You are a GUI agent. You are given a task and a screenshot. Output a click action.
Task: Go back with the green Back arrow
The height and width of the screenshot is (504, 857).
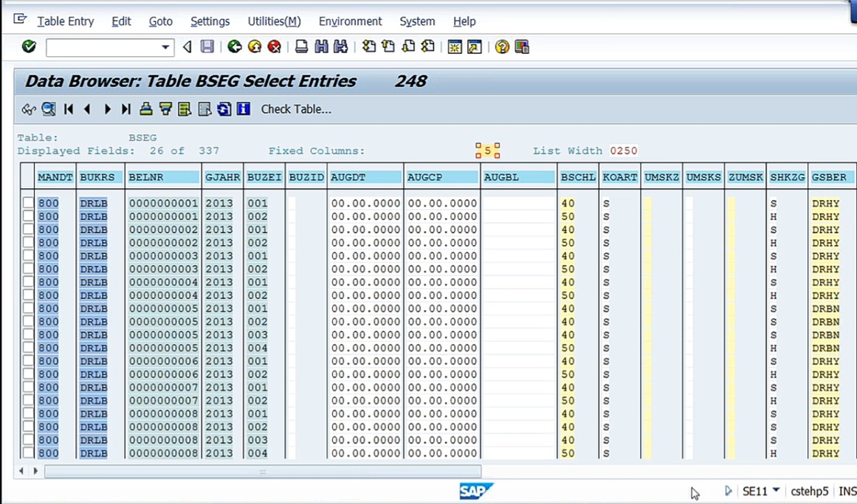coord(235,47)
